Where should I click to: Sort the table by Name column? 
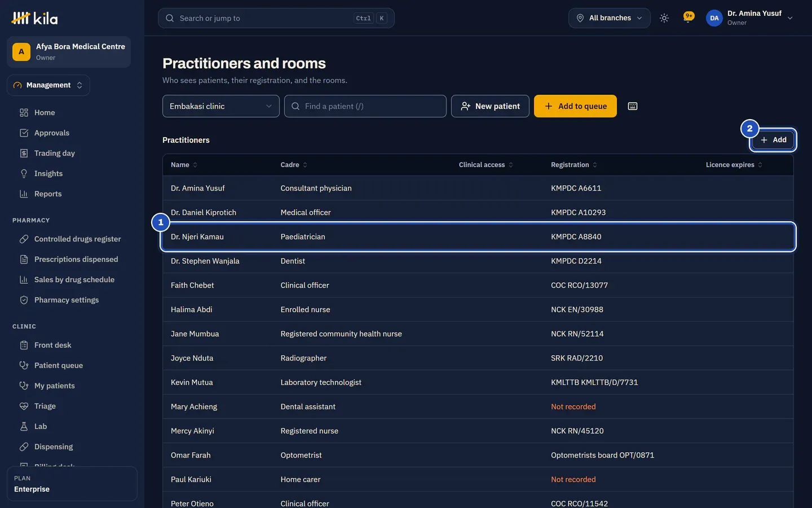tap(184, 165)
